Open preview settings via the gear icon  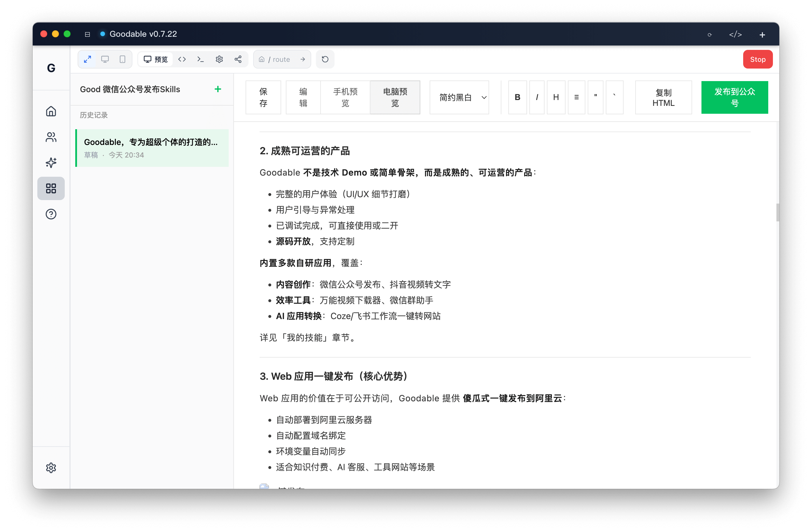coord(219,59)
